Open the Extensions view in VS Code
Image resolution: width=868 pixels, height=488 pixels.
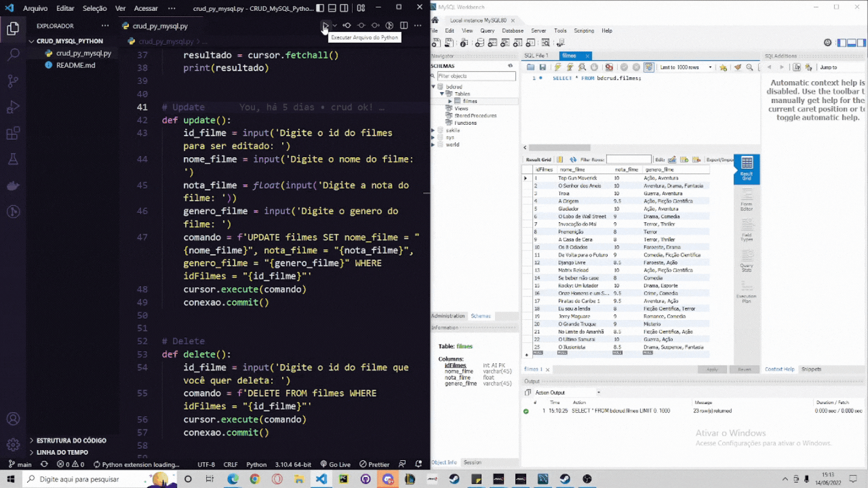(13, 133)
